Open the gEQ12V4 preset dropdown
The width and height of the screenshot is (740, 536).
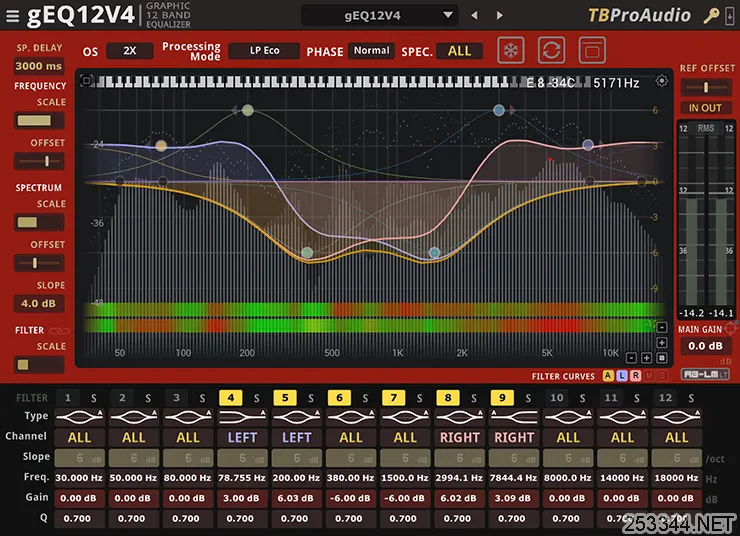379,16
